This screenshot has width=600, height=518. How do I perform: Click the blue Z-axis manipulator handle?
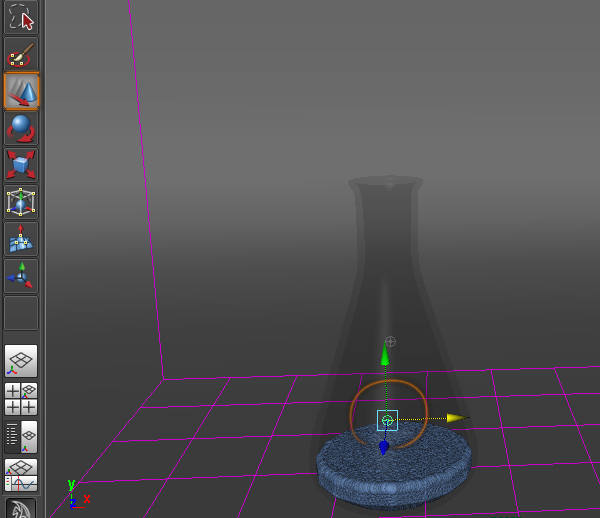pyautogui.click(x=384, y=447)
